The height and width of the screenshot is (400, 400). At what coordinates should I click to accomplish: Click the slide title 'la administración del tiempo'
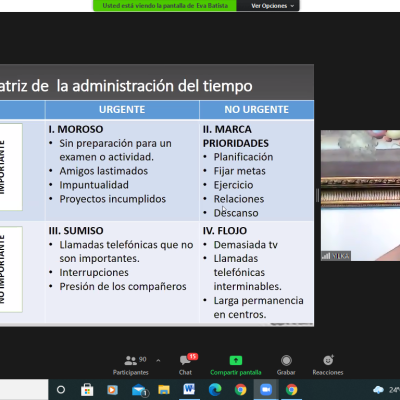point(154,86)
